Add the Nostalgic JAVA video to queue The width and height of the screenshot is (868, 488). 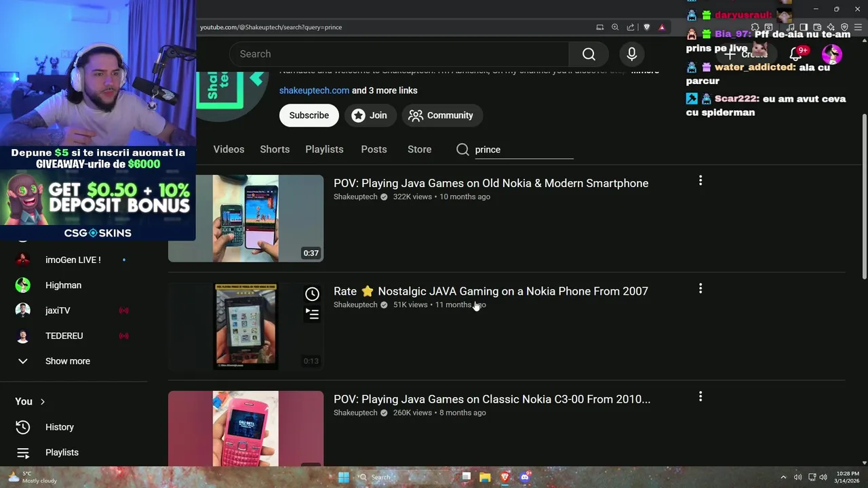(312, 314)
